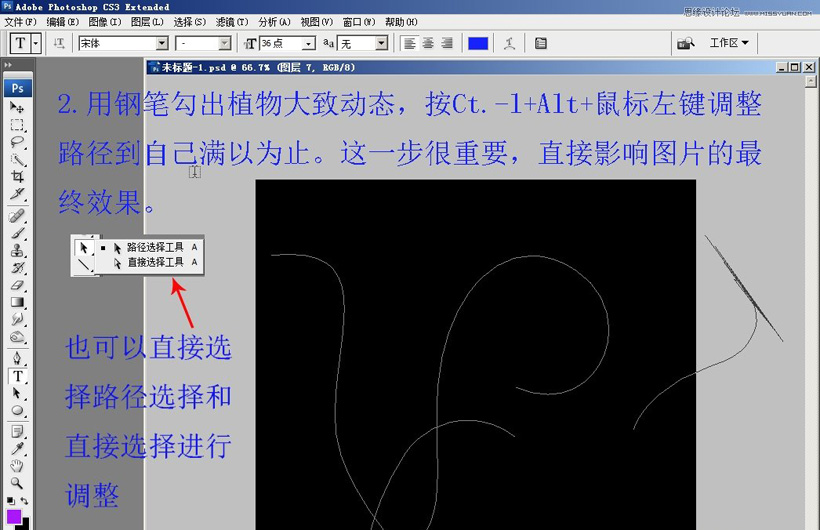Screen dimensions: 820x530
Task: Select the Brush tool
Action: [17, 233]
